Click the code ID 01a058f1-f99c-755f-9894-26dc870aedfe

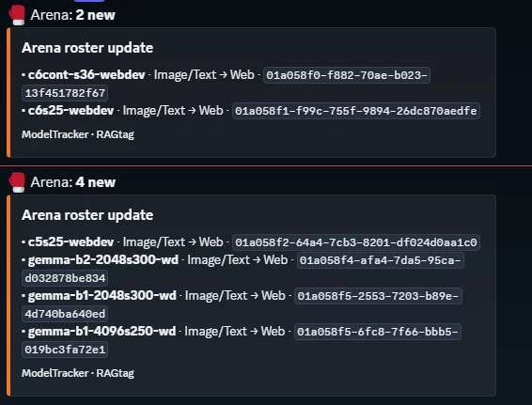click(356, 111)
